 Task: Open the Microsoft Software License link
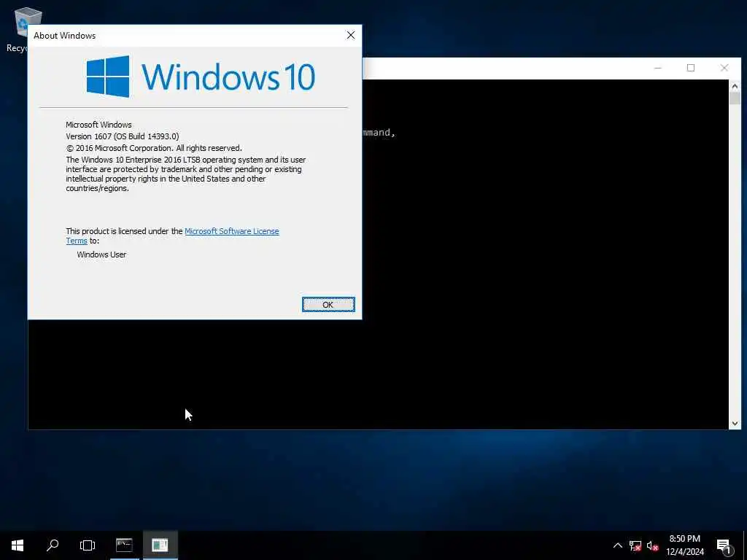(231, 231)
